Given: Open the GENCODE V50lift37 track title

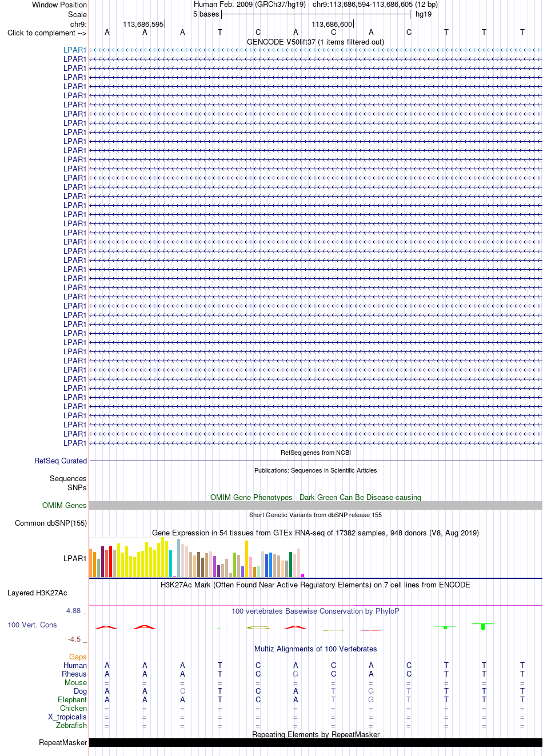Looking at the screenshot, I should tap(316, 42).
